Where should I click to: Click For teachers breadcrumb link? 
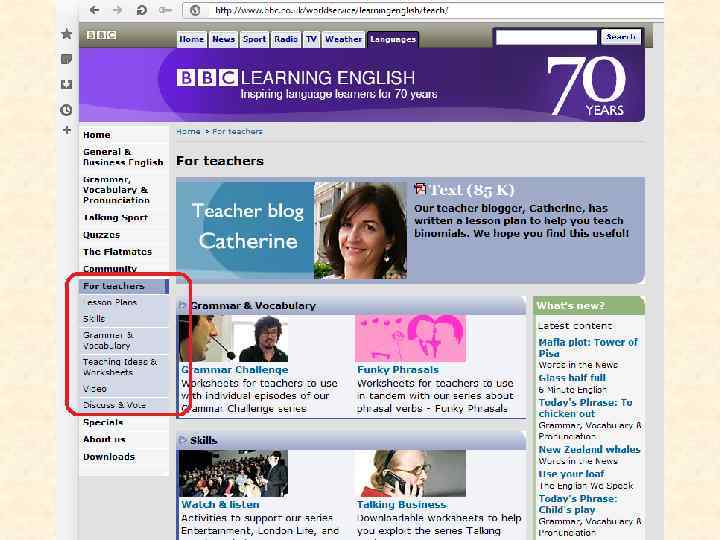tap(237, 131)
